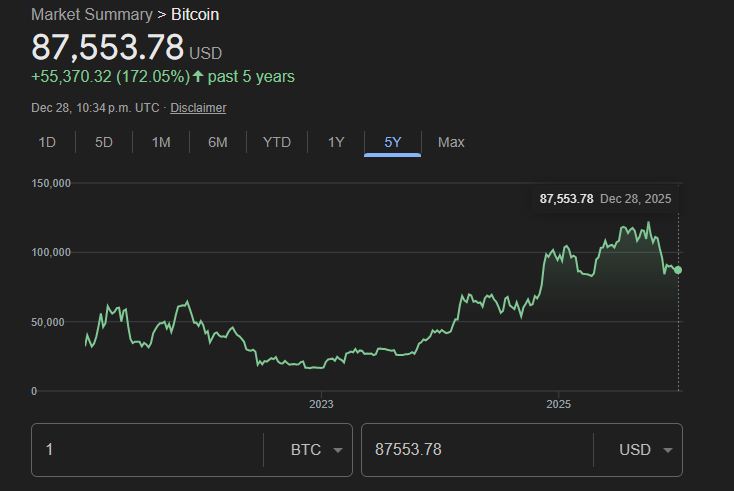Show the 1M price history
Screen dimensions: 734x491
click(161, 142)
